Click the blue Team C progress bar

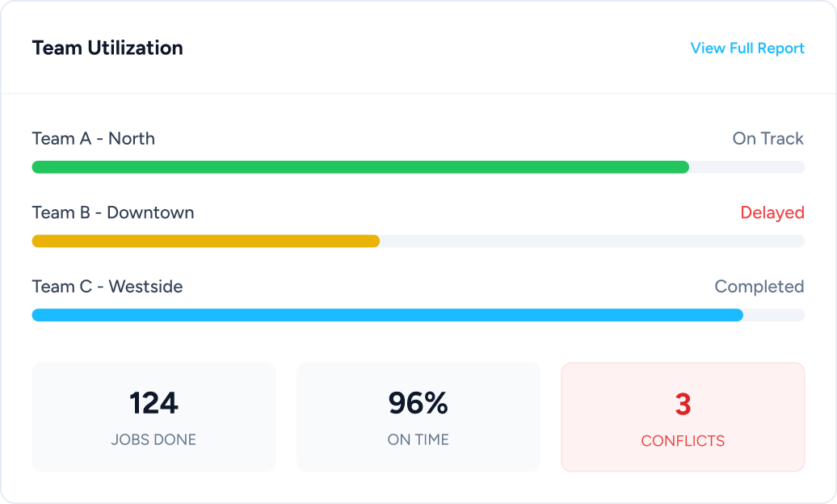(x=388, y=315)
